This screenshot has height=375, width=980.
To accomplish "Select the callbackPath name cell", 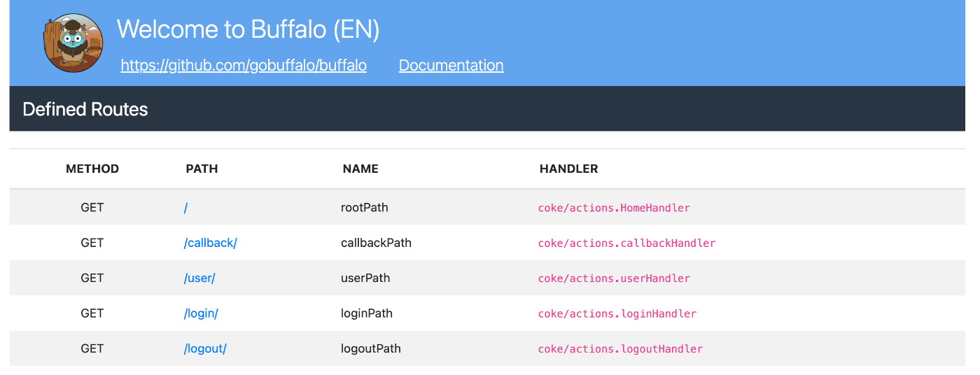I will pyautogui.click(x=376, y=243).
